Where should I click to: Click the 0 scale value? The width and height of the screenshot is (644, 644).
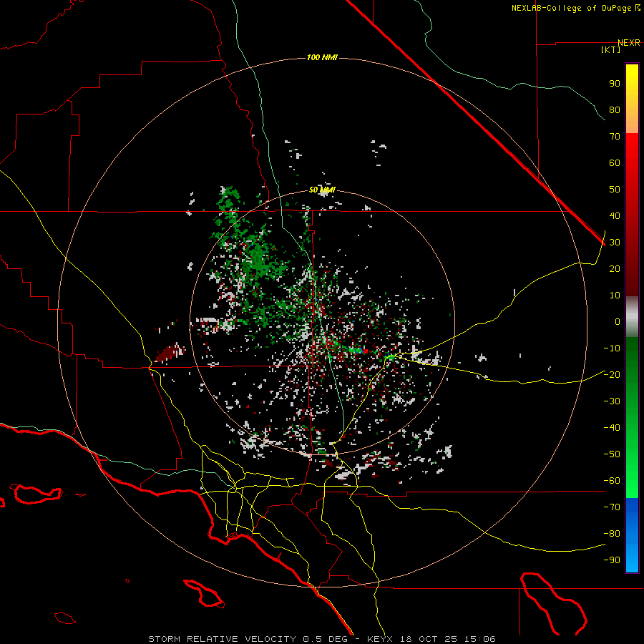click(618, 322)
